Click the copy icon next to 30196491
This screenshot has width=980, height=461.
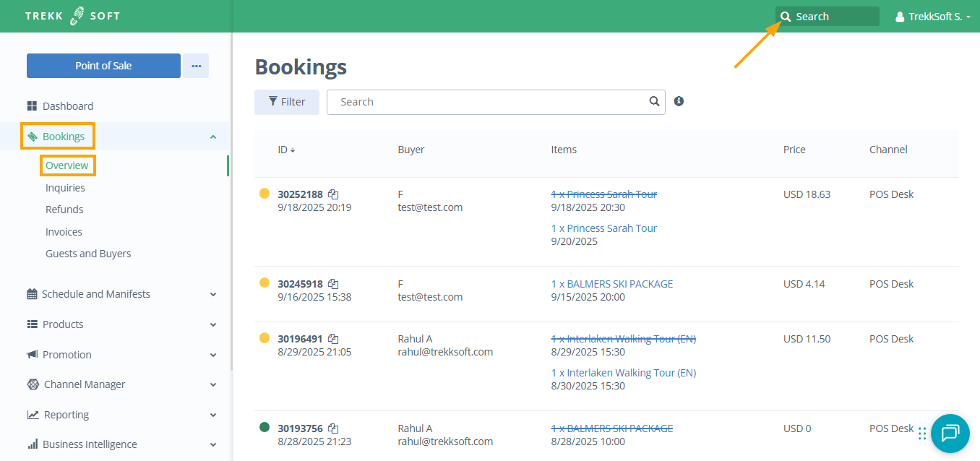(x=333, y=339)
